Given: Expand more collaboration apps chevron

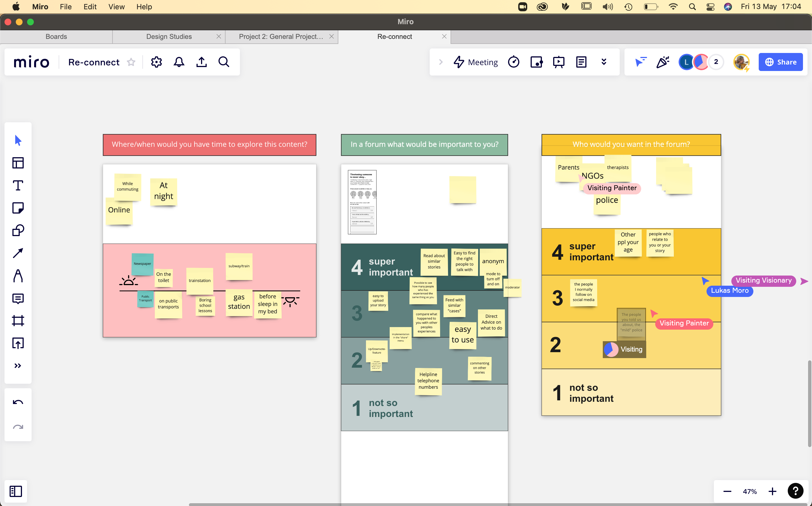Looking at the screenshot, I should click(x=604, y=62).
